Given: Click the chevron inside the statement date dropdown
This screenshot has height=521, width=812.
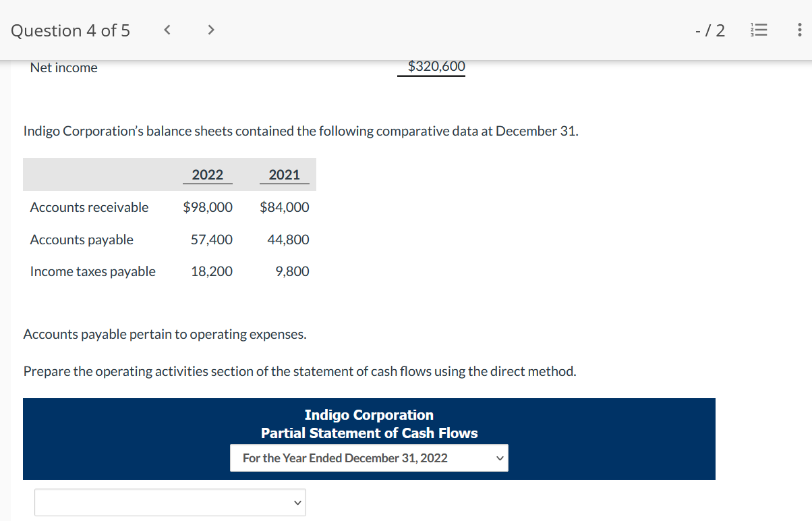Looking at the screenshot, I should click(x=499, y=458).
